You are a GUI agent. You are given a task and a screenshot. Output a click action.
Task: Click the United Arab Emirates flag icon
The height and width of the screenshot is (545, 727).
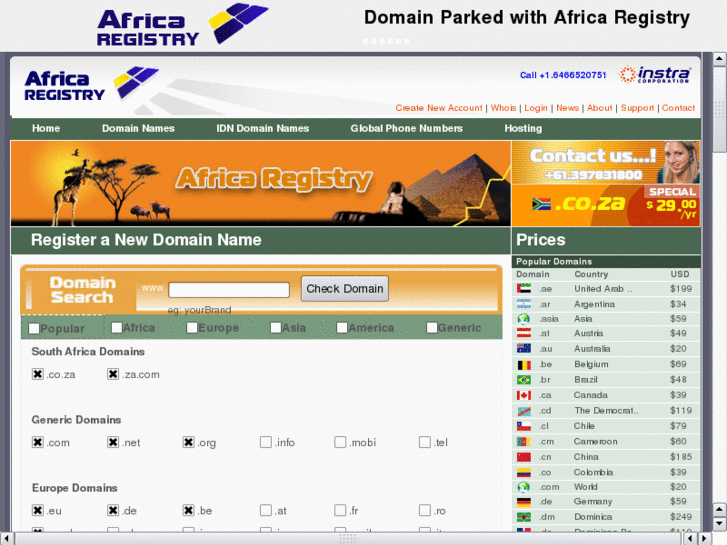click(524, 289)
